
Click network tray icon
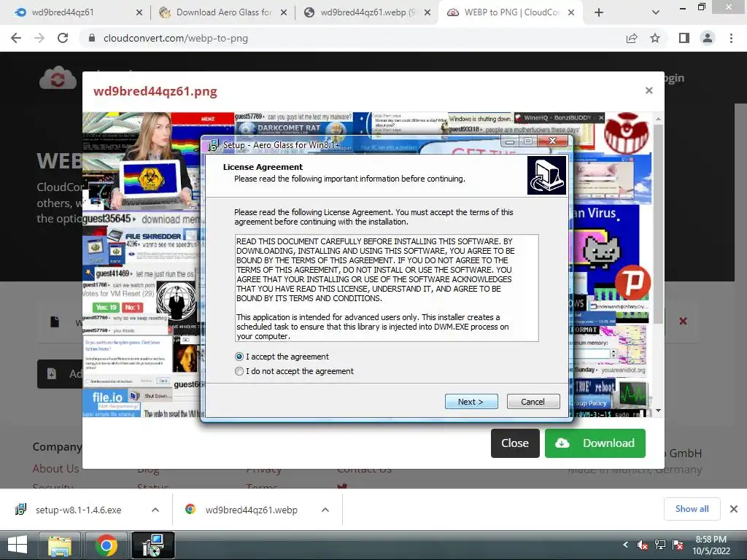[659, 545]
